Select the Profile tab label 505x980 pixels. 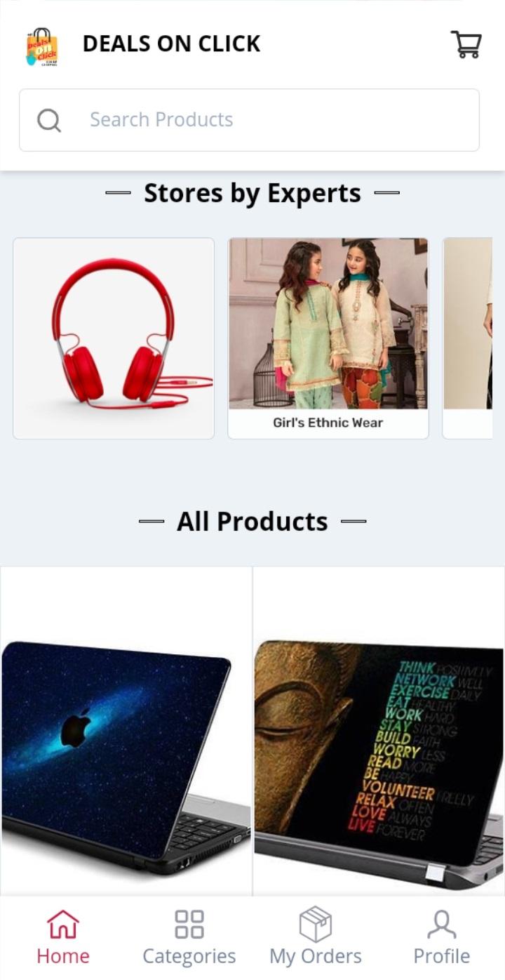[442, 956]
